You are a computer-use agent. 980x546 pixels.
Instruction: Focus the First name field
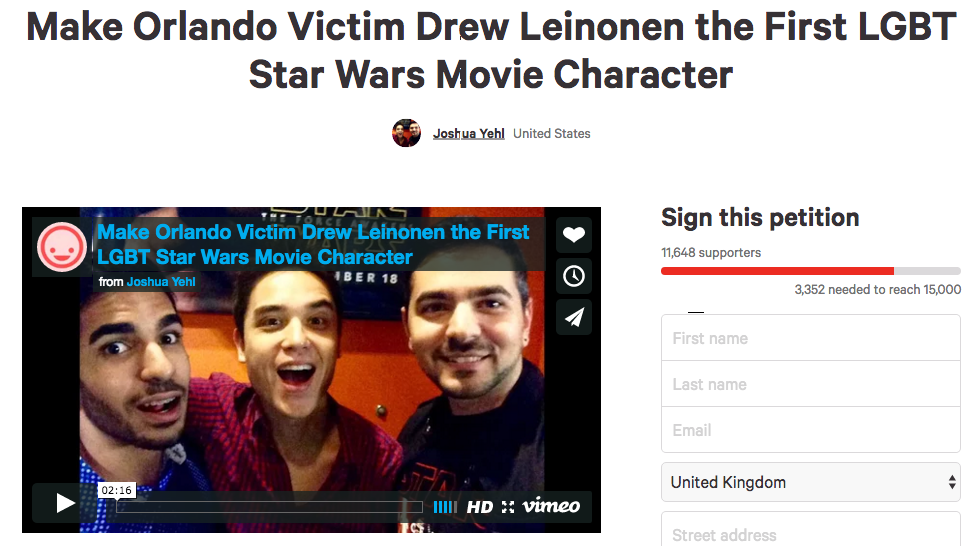pyautogui.click(x=811, y=338)
